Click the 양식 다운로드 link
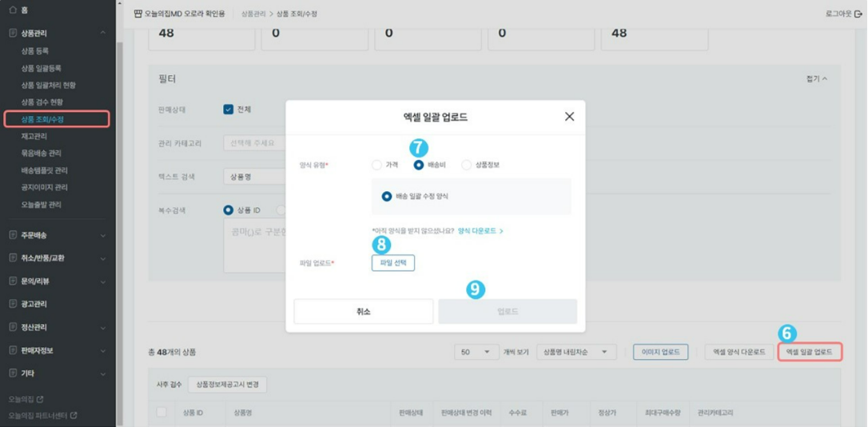 480,231
